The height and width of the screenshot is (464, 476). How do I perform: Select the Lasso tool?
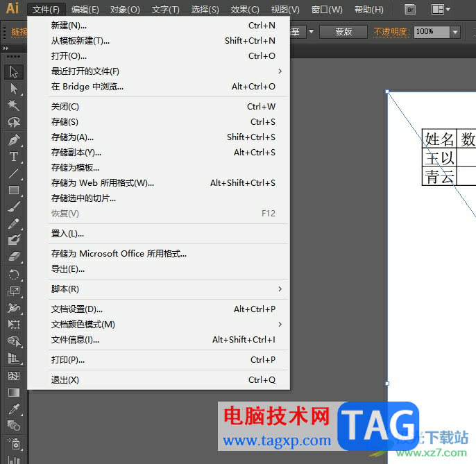[14, 122]
